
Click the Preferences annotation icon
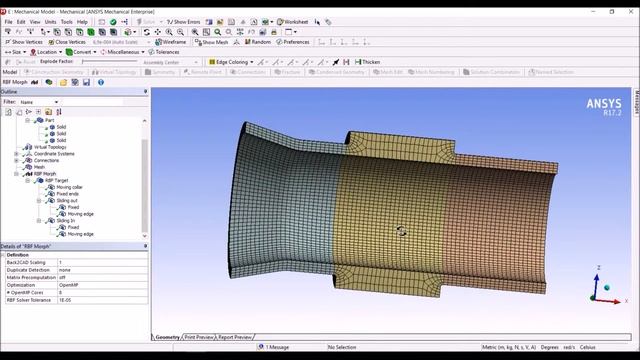click(293, 42)
